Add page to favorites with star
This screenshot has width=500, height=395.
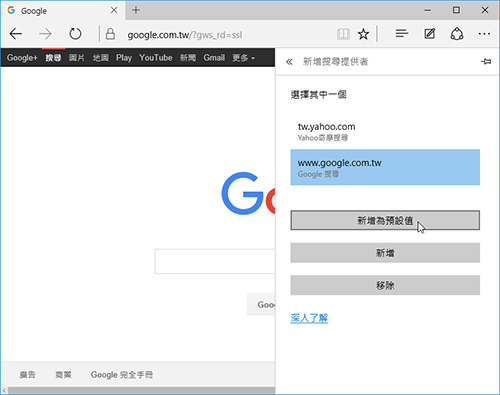click(x=363, y=34)
